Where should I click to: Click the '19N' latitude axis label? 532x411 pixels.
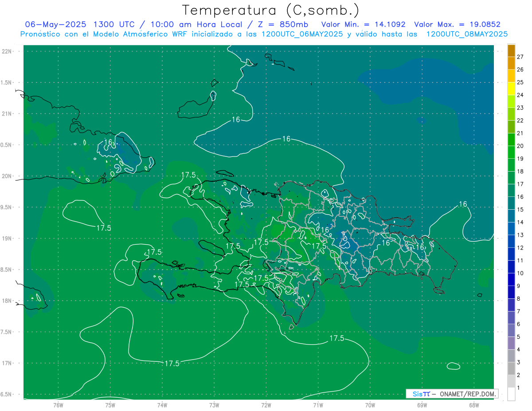pyautogui.click(x=7, y=239)
